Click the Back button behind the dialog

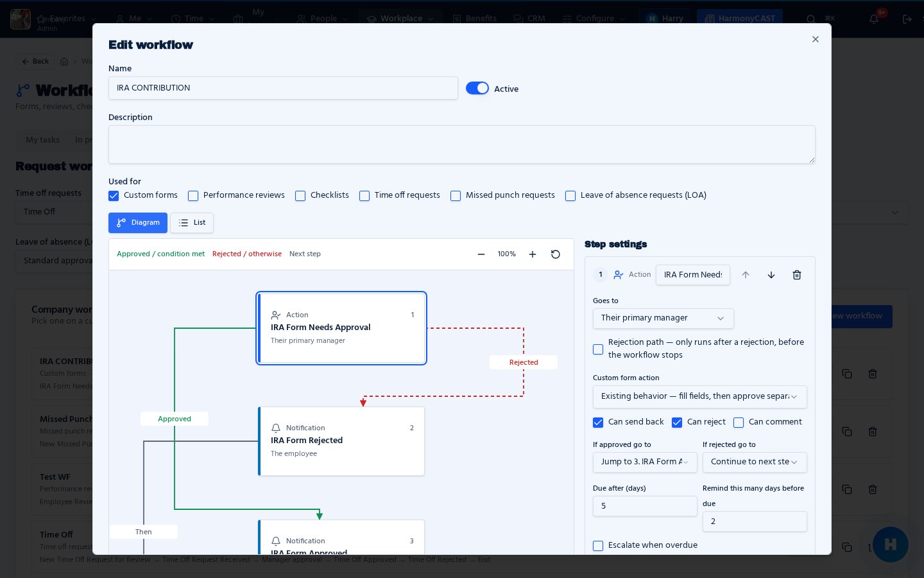pyautogui.click(x=35, y=62)
